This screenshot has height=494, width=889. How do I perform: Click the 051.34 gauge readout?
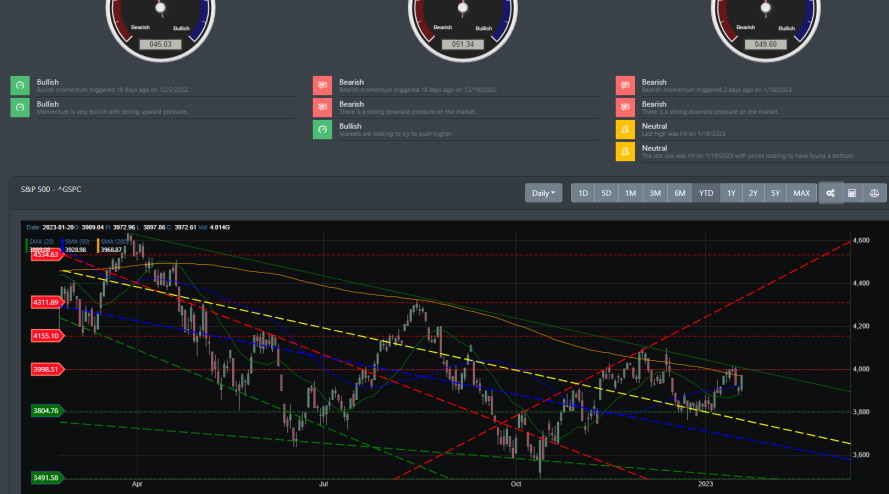(463, 44)
